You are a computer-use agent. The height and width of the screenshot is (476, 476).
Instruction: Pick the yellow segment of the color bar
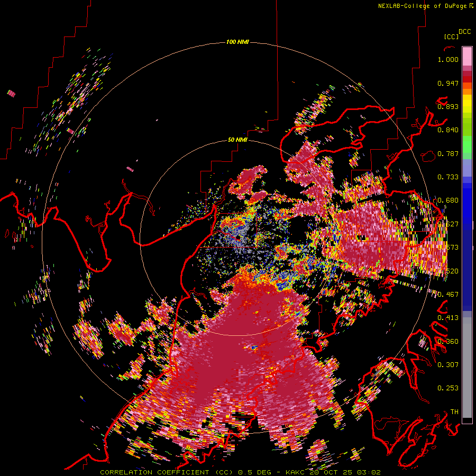pos(467,105)
